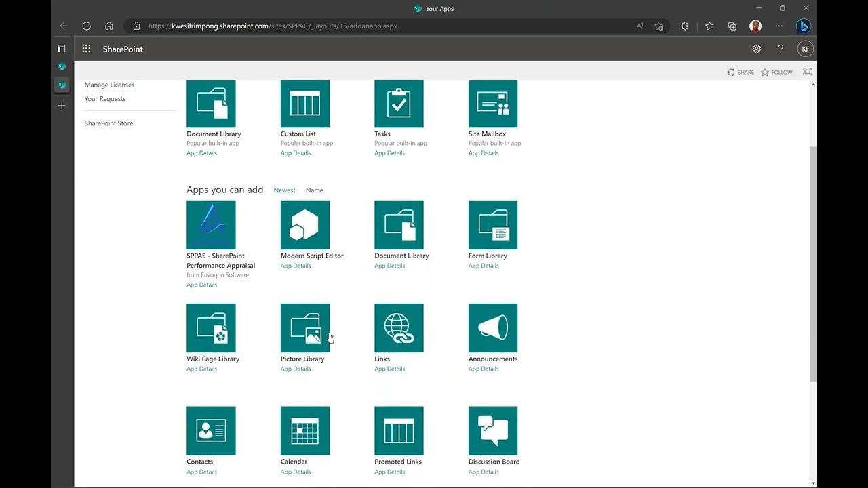Screen dimensions: 868x488
Task: Sort apps by Newest
Action: (284, 190)
